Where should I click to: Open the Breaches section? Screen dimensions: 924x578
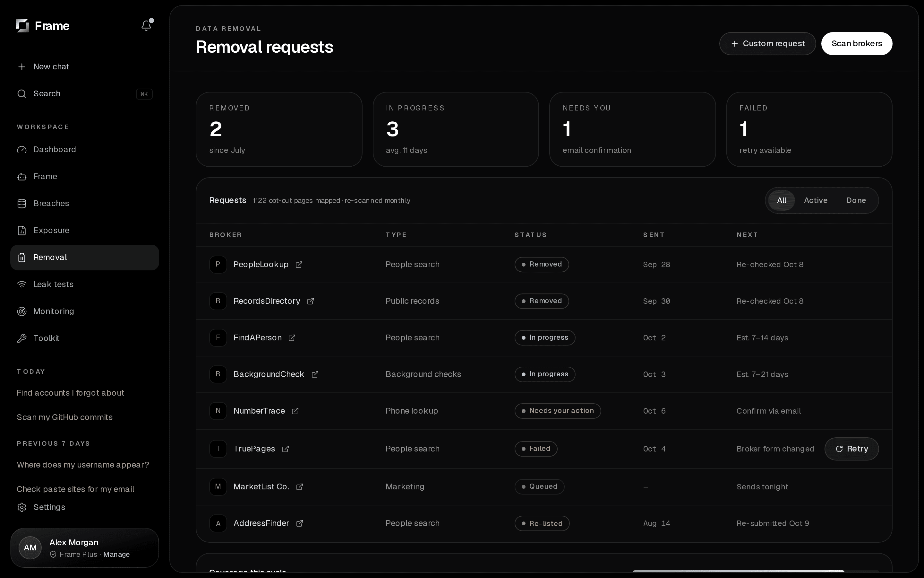84,203
